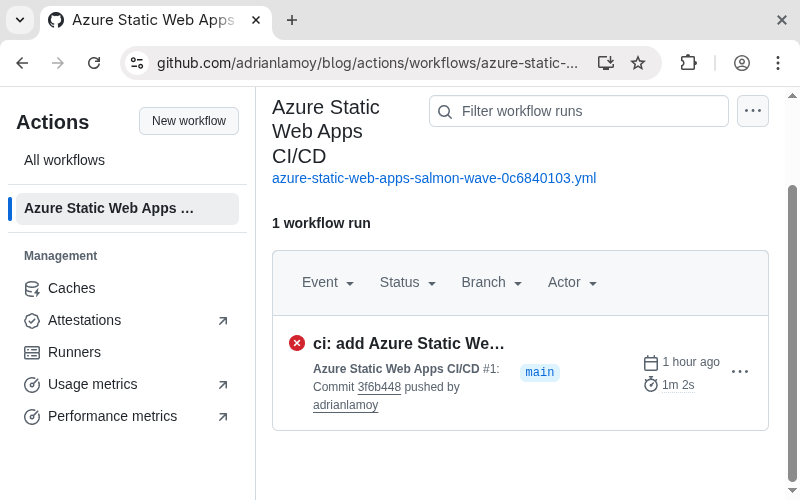800x500 pixels.
Task: Click the Runners server icon
Action: click(x=32, y=353)
